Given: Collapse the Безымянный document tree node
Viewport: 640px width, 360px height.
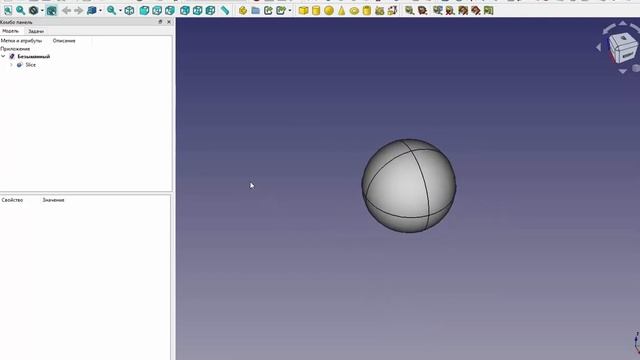Looking at the screenshot, I should (x=4, y=56).
